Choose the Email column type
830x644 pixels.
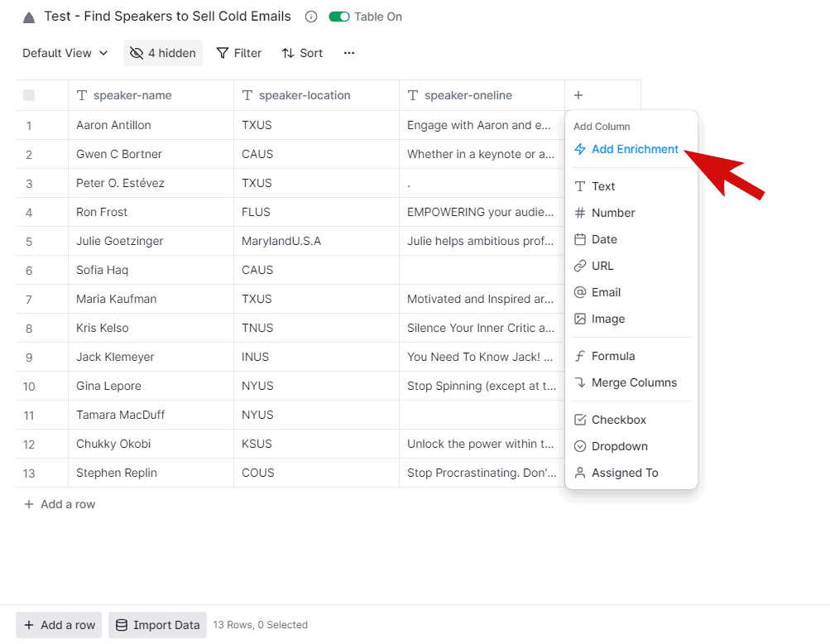[x=597, y=292]
